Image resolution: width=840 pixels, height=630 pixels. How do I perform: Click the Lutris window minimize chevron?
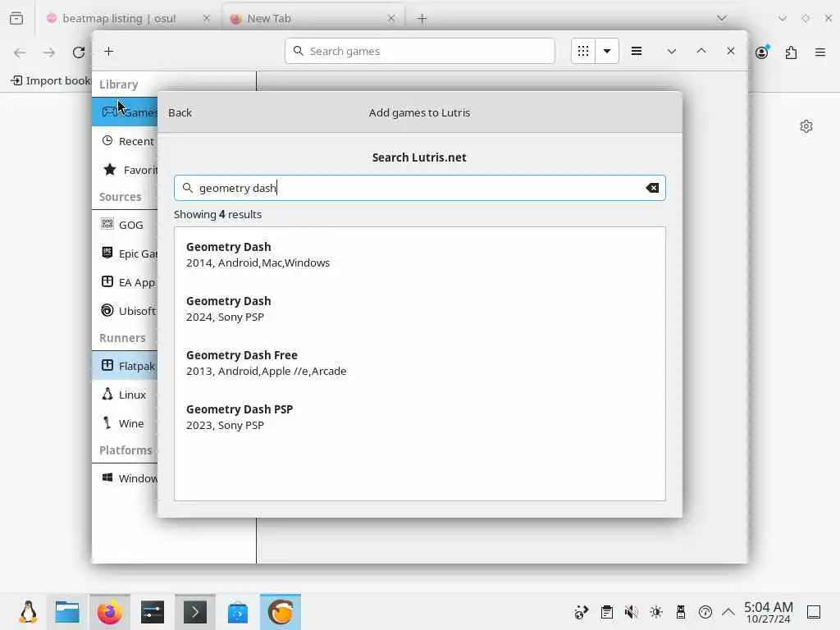(671, 52)
